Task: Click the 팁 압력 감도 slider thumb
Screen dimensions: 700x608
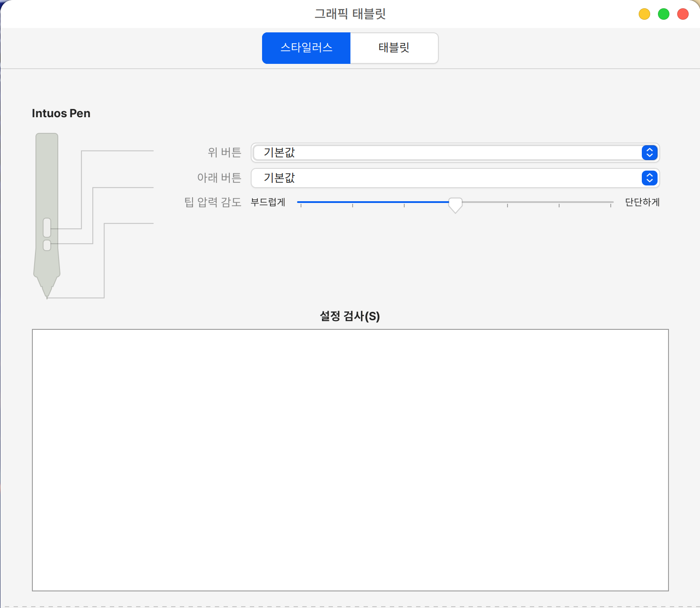Action: pyautogui.click(x=455, y=205)
